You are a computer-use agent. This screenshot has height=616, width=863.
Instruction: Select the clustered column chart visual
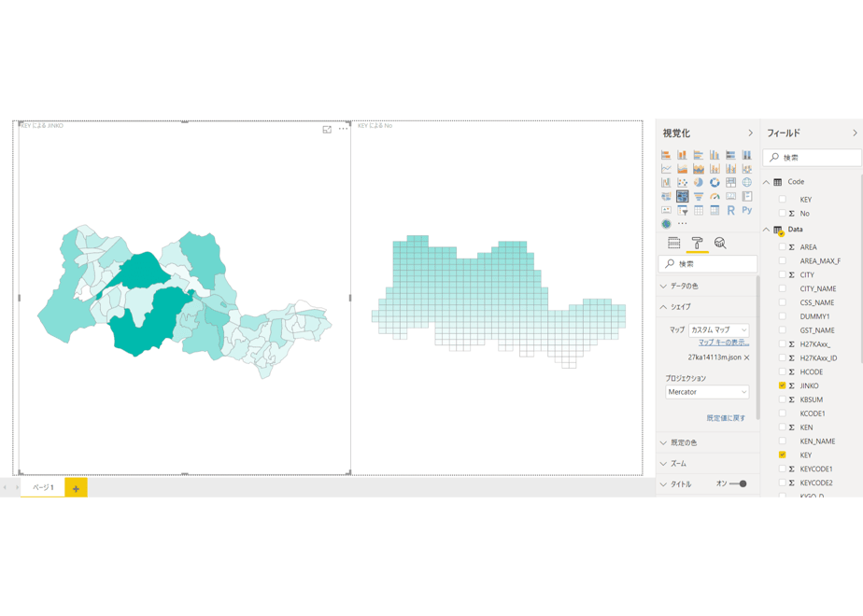click(714, 155)
